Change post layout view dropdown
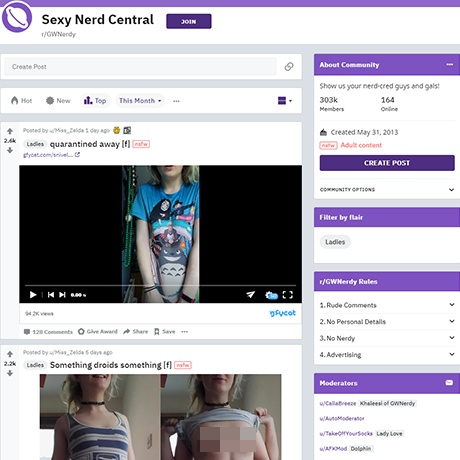 click(x=285, y=101)
